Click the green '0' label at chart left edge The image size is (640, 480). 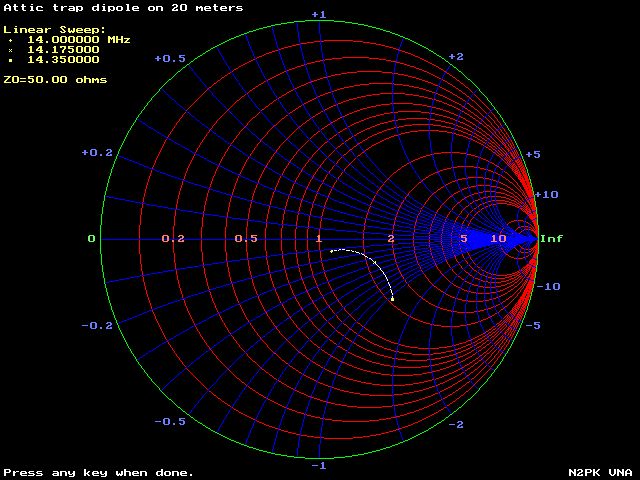[x=91, y=239]
